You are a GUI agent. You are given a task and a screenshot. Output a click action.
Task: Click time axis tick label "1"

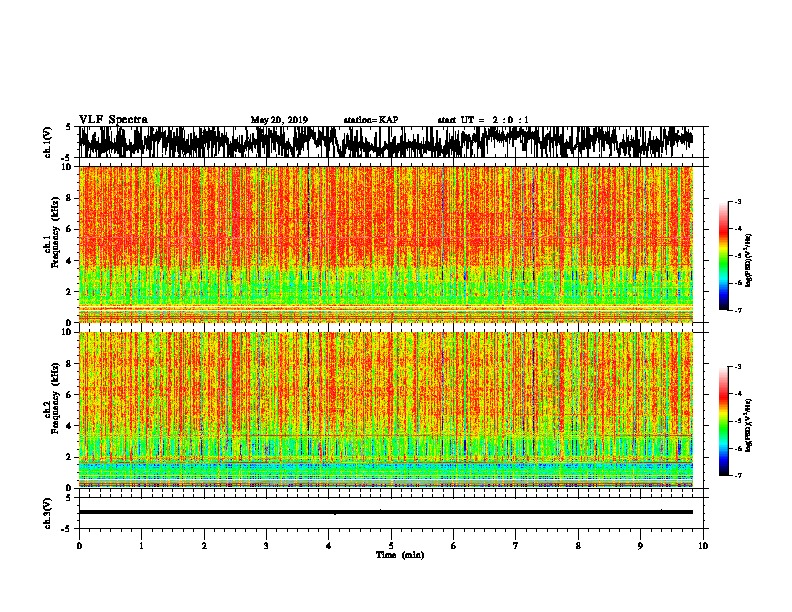point(141,546)
